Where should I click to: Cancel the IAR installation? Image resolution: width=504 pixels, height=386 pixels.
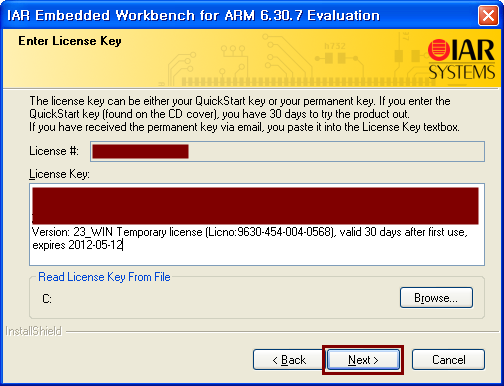(448, 360)
